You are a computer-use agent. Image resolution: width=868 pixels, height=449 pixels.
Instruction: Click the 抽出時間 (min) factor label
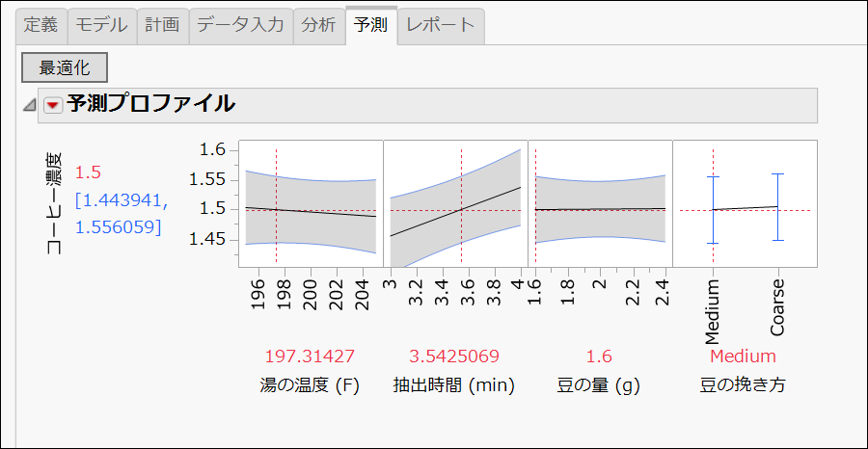tap(454, 385)
